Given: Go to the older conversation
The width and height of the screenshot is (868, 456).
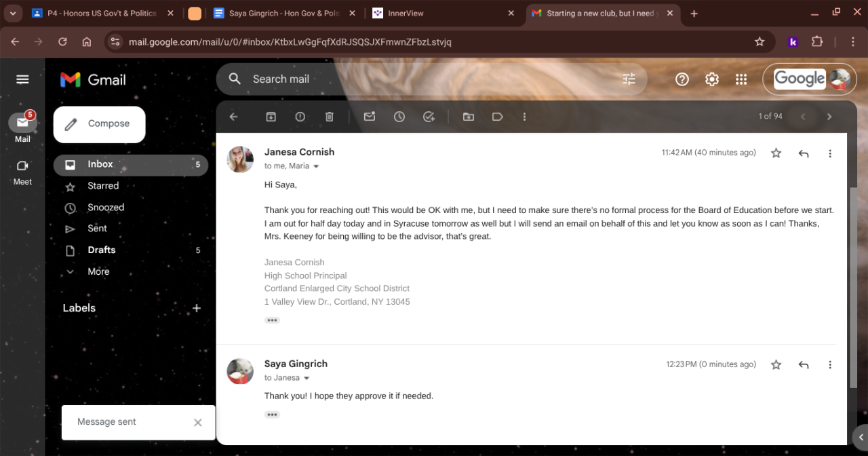Looking at the screenshot, I should tap(829, 117).
